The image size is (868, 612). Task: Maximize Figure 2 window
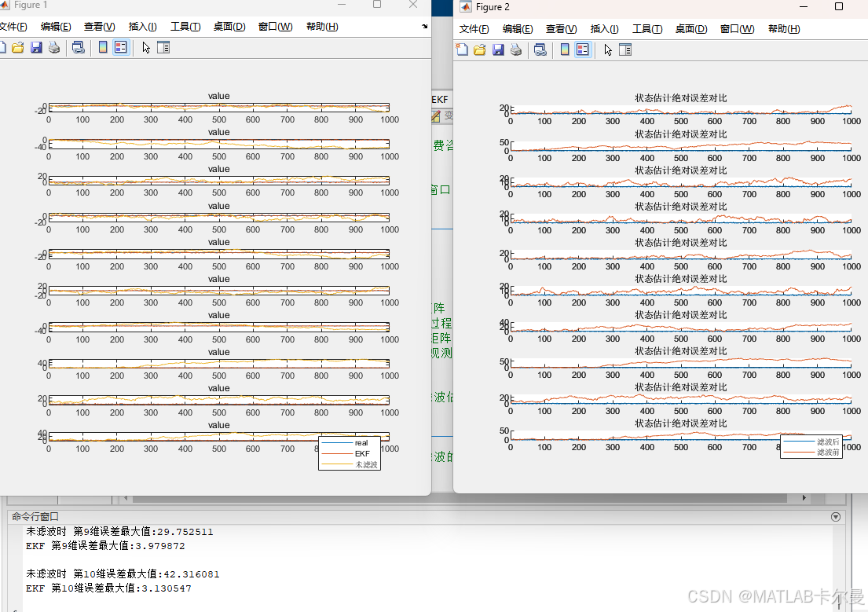coord(839,6)
